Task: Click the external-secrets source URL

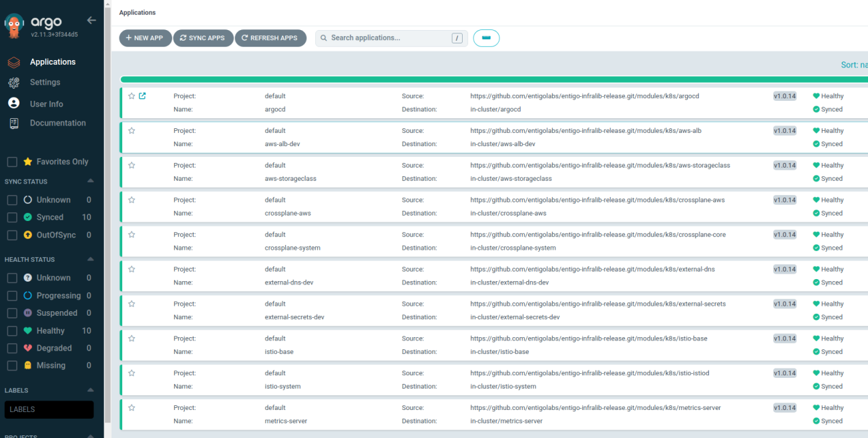Action: pyautogui.click(x=598, y=304)
